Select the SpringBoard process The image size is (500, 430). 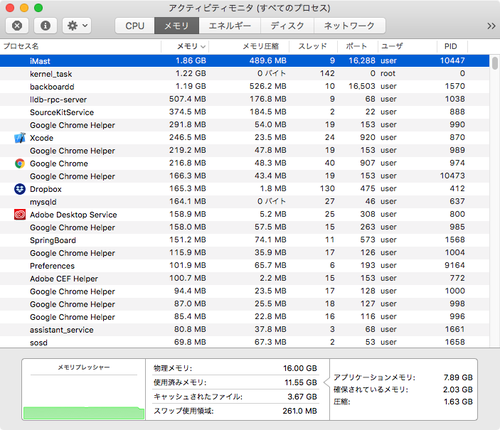[x=245, y=240]
